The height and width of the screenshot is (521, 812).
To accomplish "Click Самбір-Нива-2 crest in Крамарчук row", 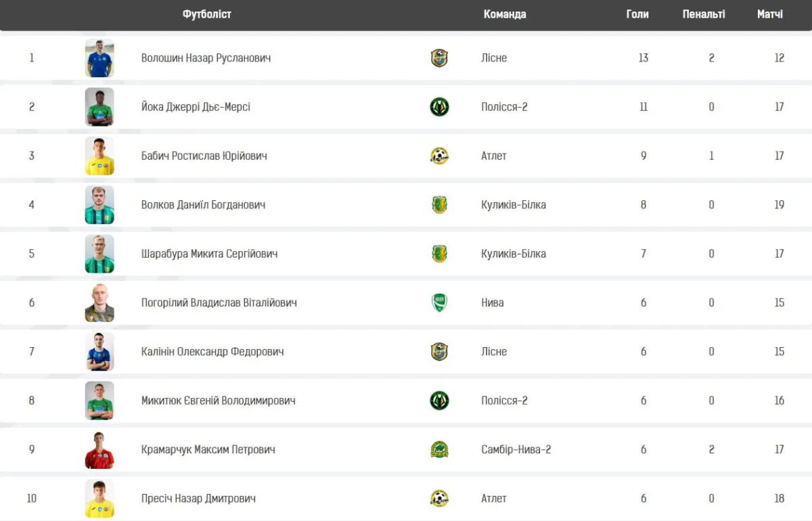I will [x=439, y=449].
